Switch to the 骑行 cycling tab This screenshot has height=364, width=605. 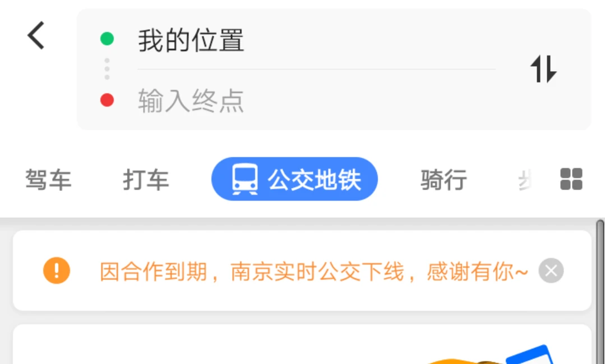point(444,180)
